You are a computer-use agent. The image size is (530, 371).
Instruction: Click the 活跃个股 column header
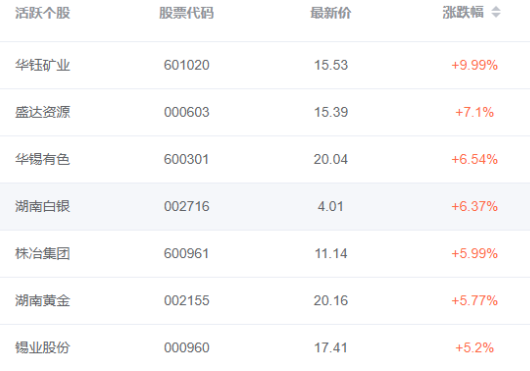point(43,13)
